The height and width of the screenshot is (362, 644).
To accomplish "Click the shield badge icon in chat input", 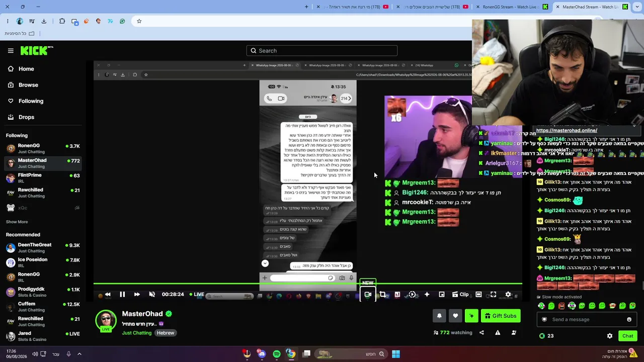I will point(544,320).
